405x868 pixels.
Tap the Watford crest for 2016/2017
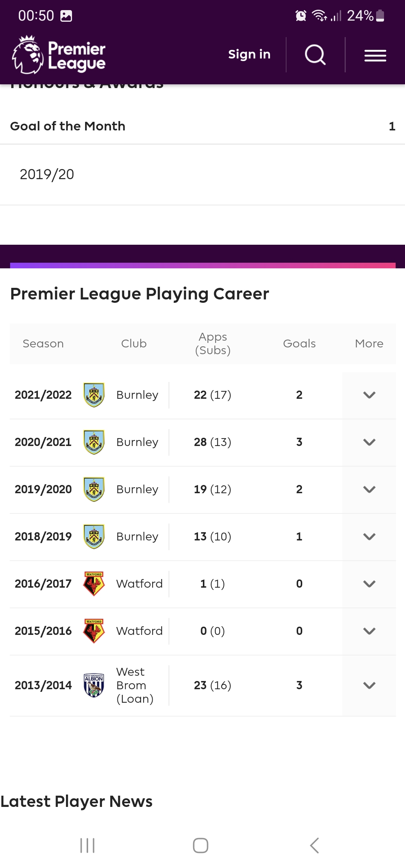click(x=94, y=584)
